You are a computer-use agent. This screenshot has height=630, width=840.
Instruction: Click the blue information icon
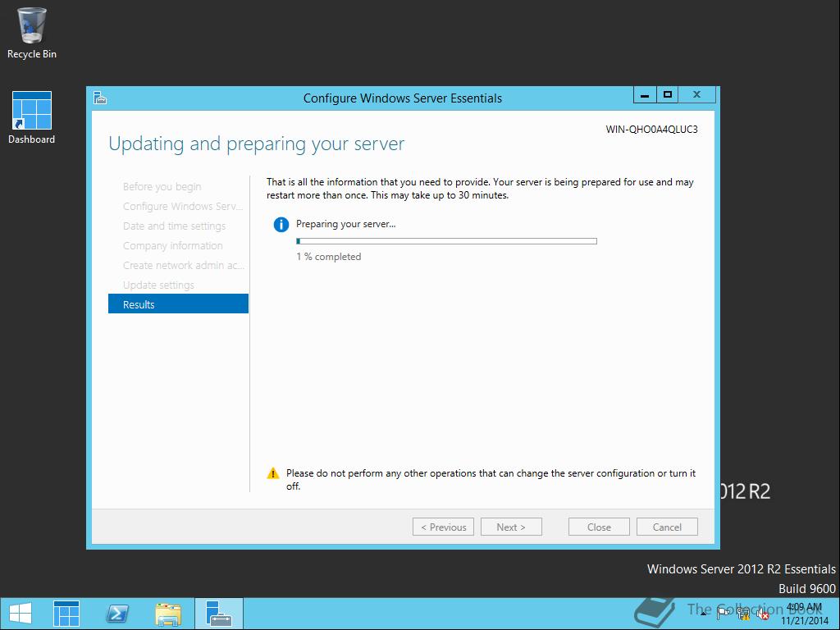(281, 225)
